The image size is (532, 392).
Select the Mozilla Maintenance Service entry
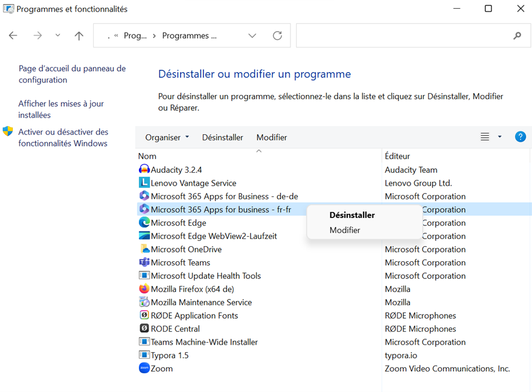(201, 302)
